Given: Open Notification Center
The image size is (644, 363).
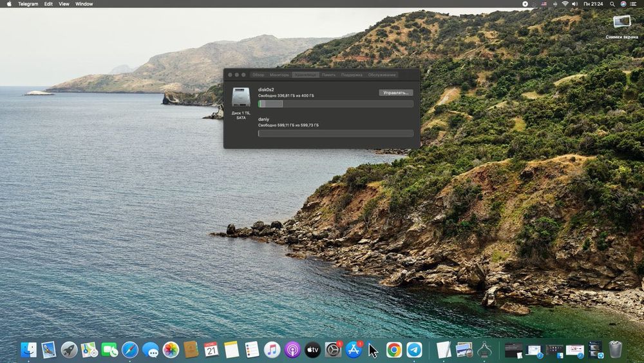Looking at the screenshot, I should (633, 4).
